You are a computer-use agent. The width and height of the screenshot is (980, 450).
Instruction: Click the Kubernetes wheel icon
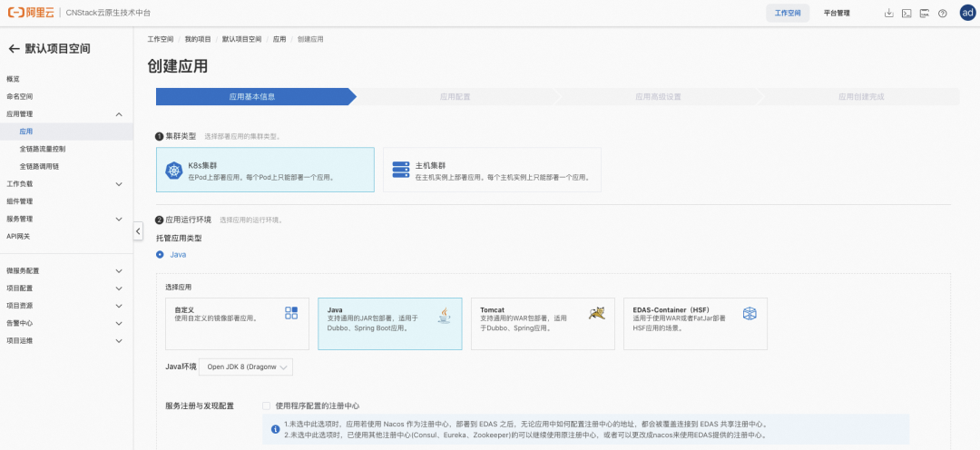173,170
